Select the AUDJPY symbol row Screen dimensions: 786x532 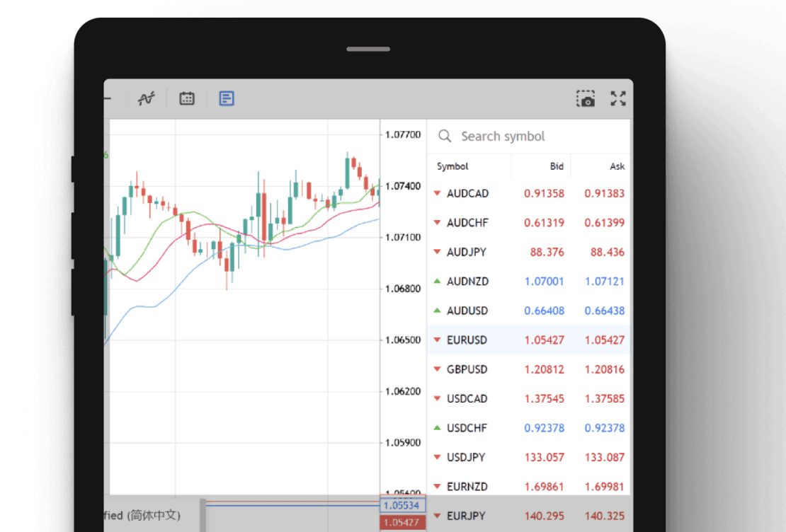tap(529, 252)
